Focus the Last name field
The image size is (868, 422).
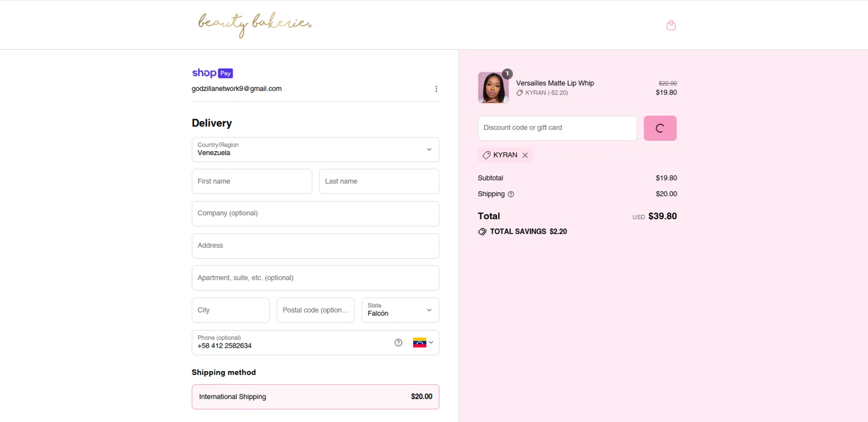tap(379, 181)
